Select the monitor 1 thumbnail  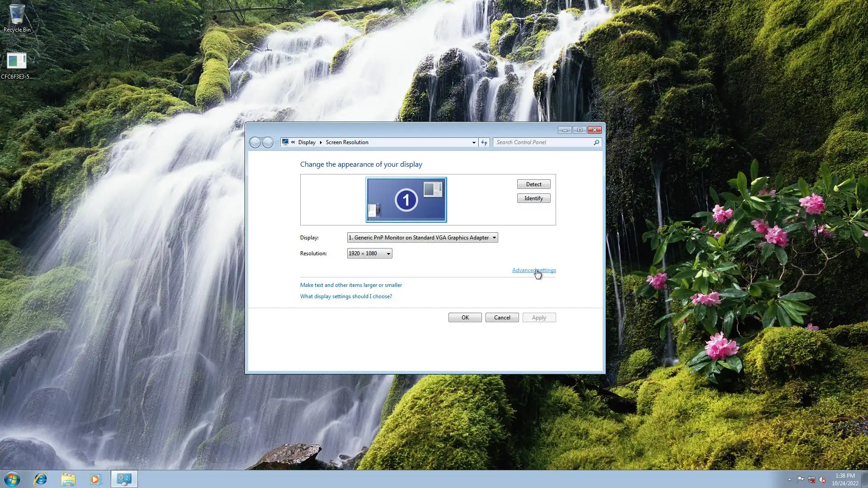tap(406, 200)
